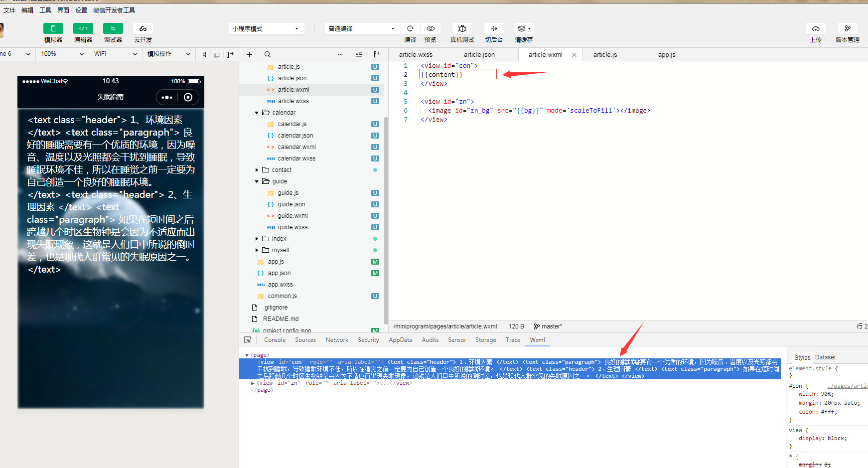Open the 普通编译 compile mode dropdown

point(362,28)
